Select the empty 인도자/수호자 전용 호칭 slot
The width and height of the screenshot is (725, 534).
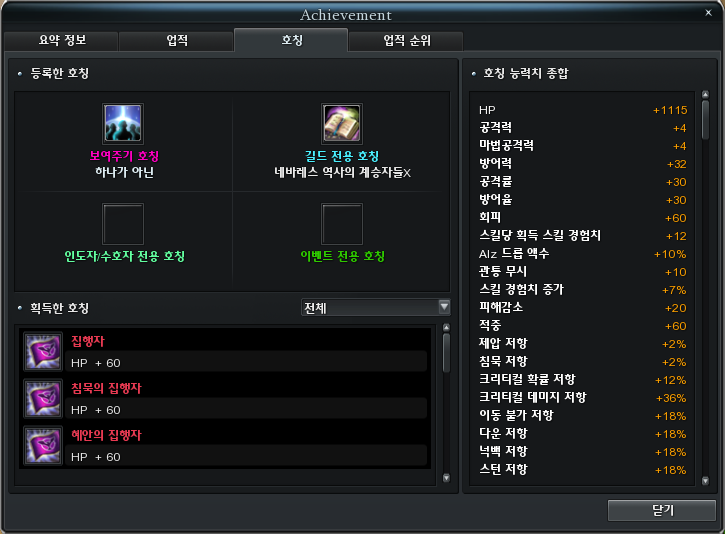click(x=123, y=224)
